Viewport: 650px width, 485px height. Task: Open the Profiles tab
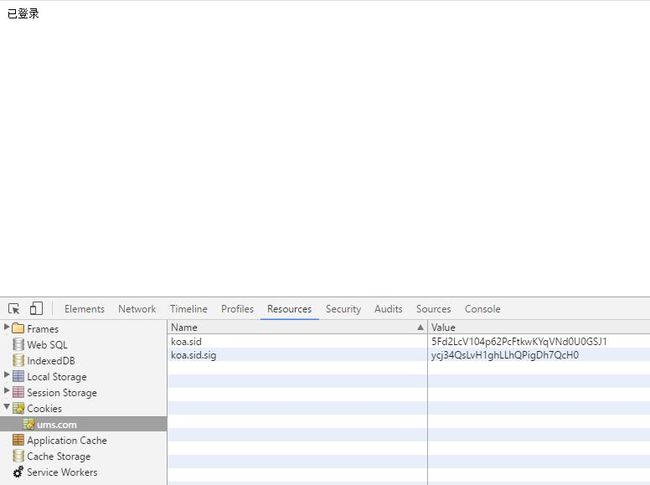click(237, 309)
